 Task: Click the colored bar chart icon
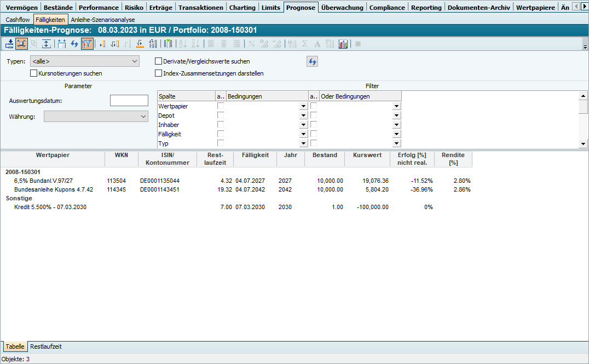(343, 44)
